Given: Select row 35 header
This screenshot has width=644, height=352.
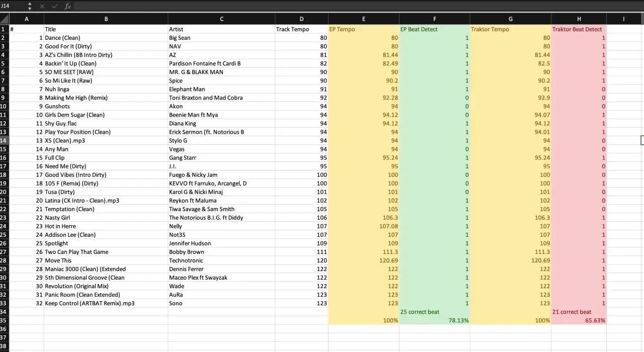Looking at the screenshot, I should coord(5,320).
